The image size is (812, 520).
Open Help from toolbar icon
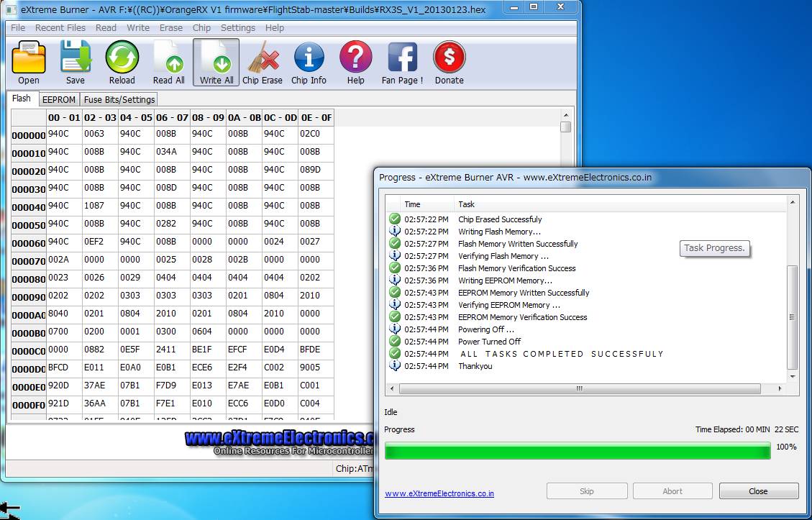[x=356, y=62]
